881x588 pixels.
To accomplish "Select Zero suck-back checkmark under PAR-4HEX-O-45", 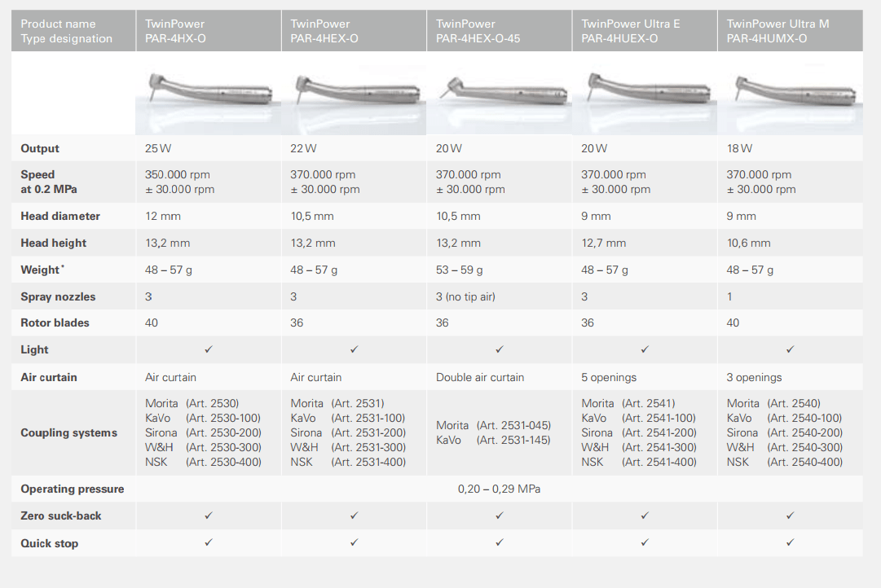I will [500, 515].
